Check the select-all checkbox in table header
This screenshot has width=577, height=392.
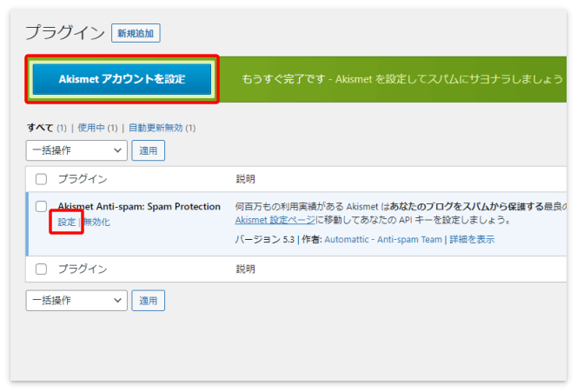click(x=41, y=179)
